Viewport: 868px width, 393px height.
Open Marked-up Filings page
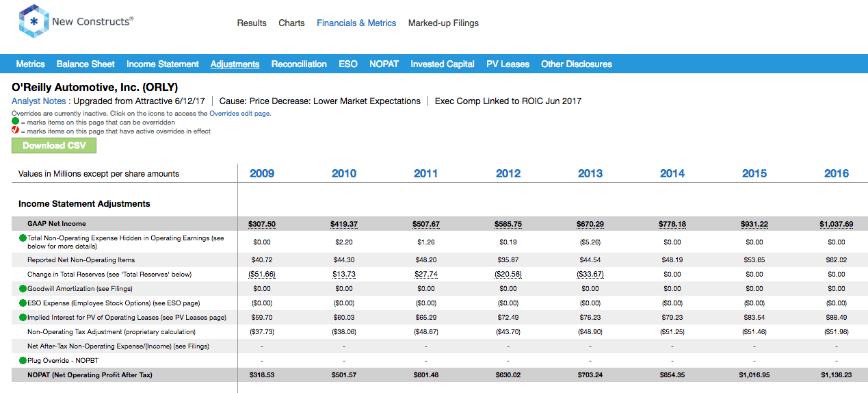(443, 23)
